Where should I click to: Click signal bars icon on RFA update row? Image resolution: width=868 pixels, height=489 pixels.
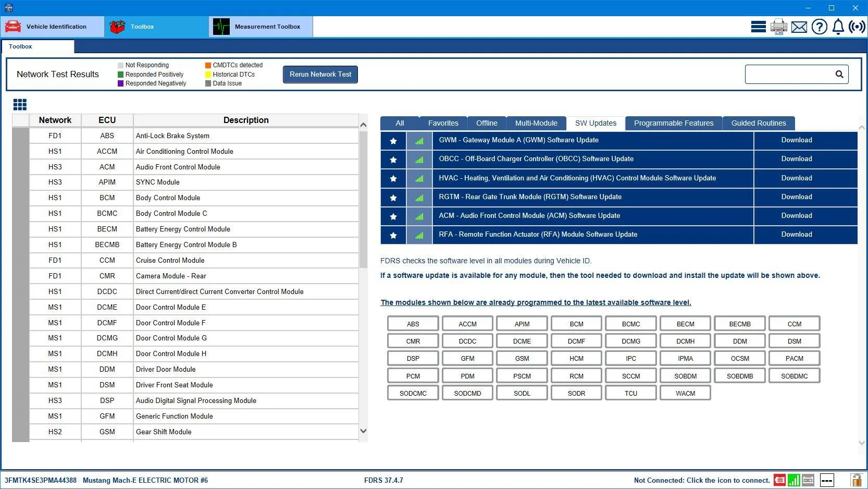click(x=419, y=235)
